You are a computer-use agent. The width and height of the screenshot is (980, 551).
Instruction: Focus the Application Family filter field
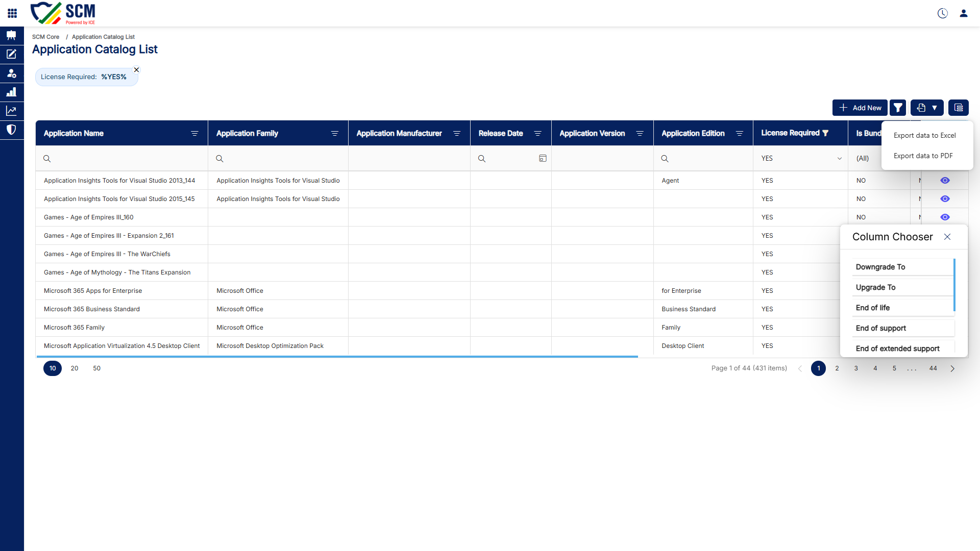pos(278,159)
